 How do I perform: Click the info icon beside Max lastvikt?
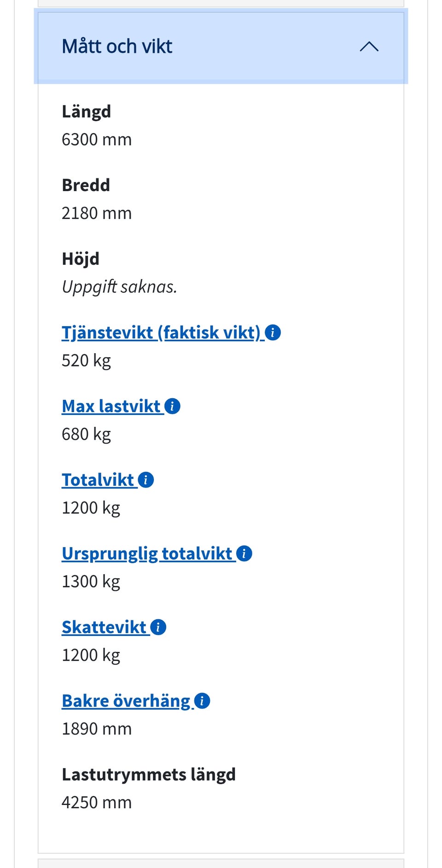click(173, 406)
